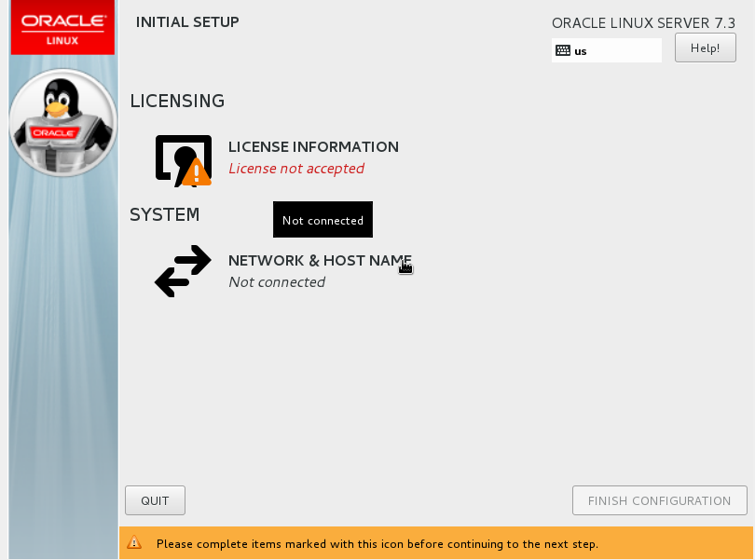Click the LICENSING section heading
The image size is (755, 560).
pyautogui.click(x=177, y=102)
